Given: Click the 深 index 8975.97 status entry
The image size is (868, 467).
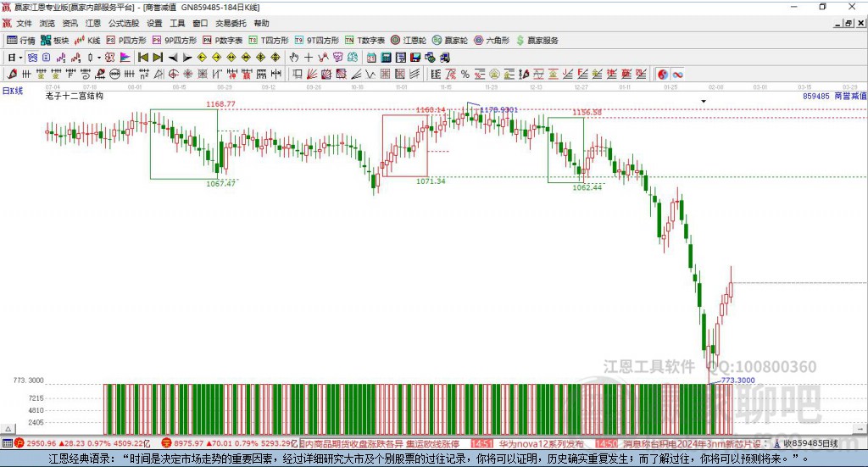Looking at the screenshot, I should coord(229,443).
